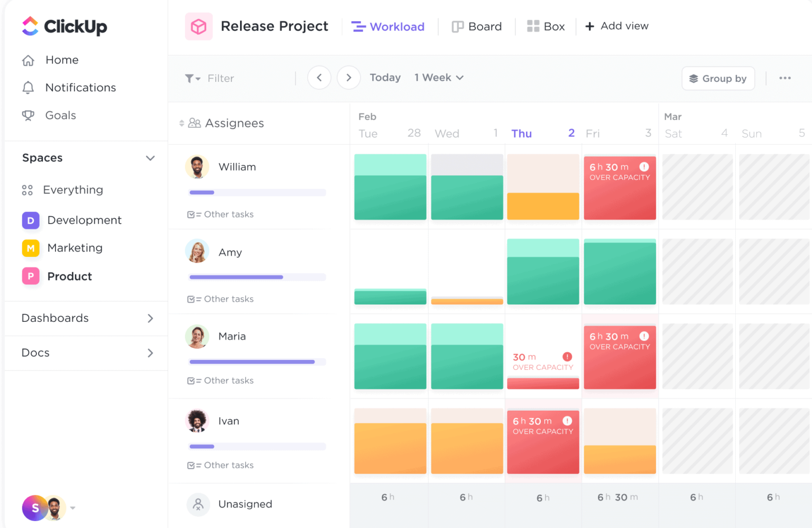The width and height of the screenshot is (812, 528).
Task: Open the ellipsis overflow menu
Action: pyautogui.click(x=785, y=78)
